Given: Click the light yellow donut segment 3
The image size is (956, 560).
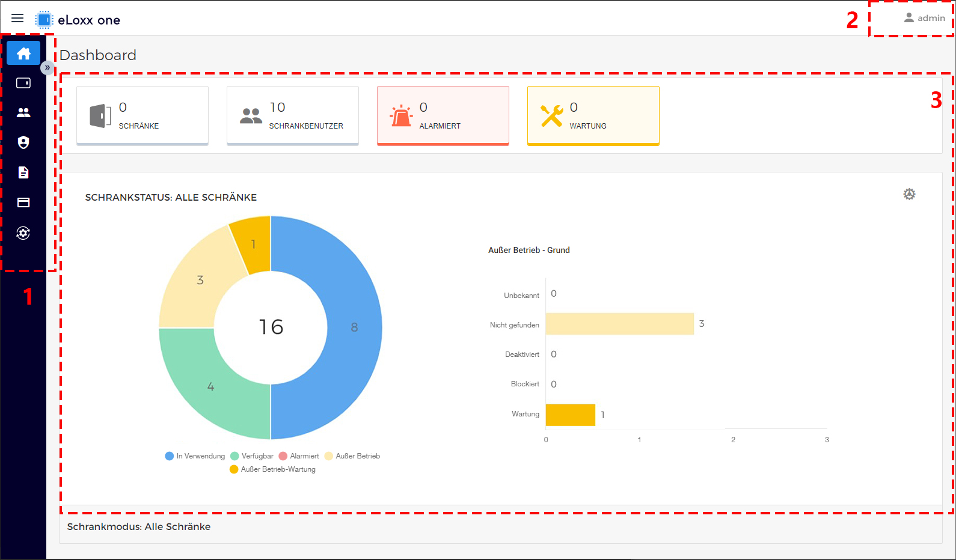Looking at the screenshot, I should point(200,280).
